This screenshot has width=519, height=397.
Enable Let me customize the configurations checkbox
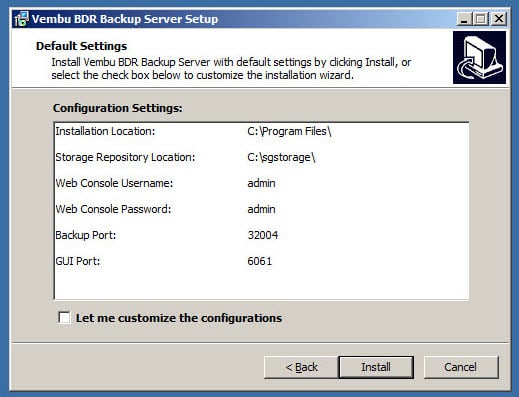click(x=64, y=317)
